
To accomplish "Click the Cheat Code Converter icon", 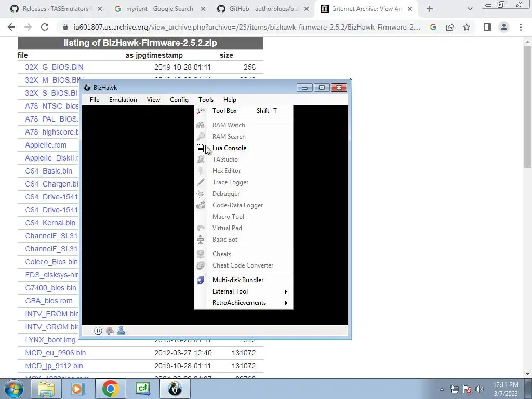I will (x=200, y=265).
